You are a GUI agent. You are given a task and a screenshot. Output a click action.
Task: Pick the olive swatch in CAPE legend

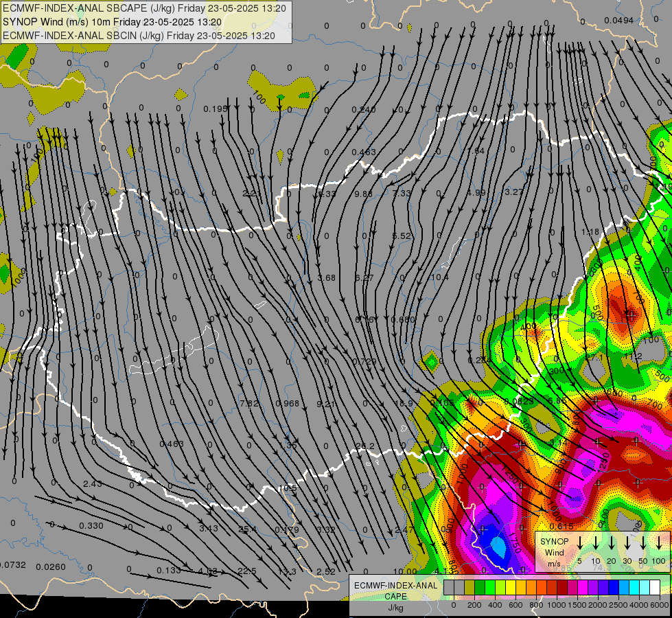pyautogui.click(x=470, y=588)
